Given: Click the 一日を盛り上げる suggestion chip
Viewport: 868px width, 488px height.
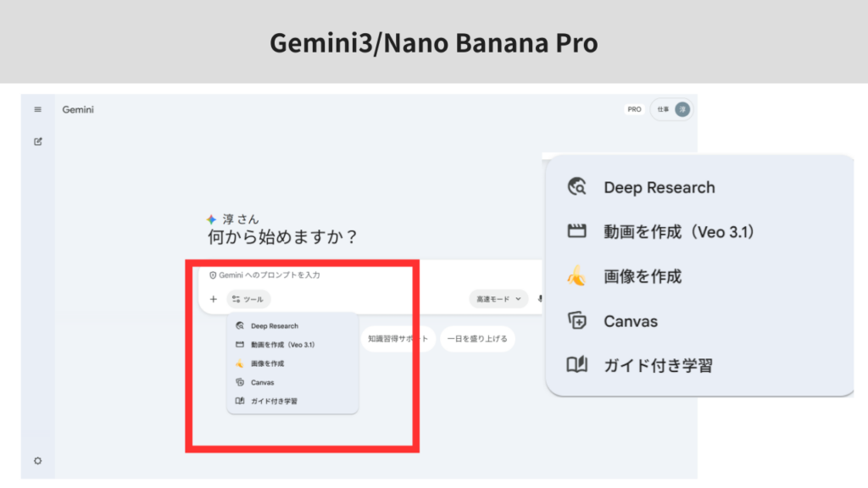Looking at the screenshot, I should point(477,340).
